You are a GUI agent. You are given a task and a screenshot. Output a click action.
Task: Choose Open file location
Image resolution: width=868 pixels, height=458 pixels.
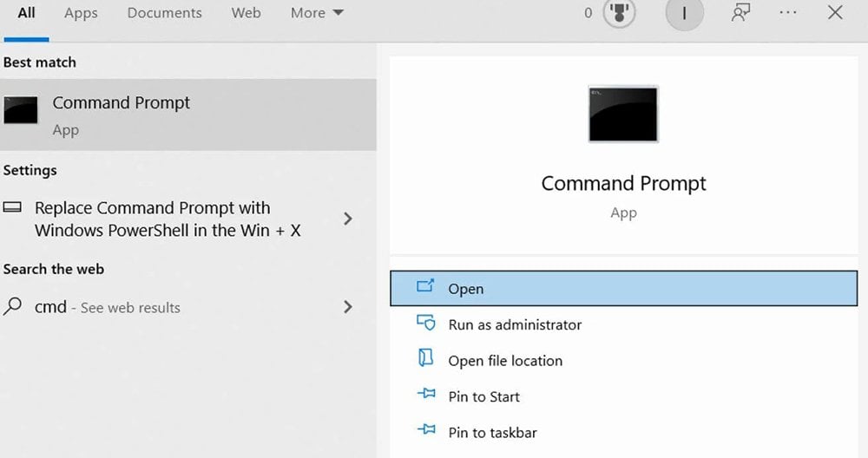pyautogui.click(x=624, y=361)
